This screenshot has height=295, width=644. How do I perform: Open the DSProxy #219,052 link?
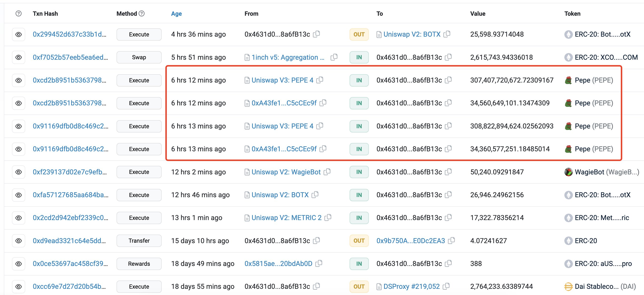point(411,286)
